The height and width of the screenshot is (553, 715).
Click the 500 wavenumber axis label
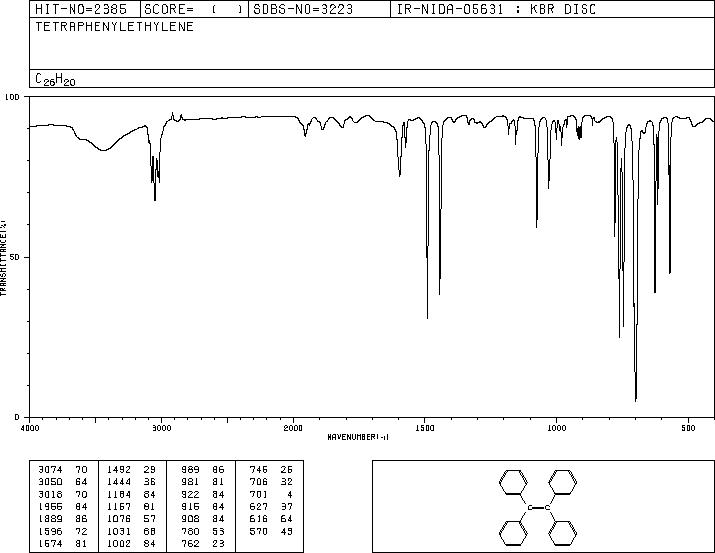tap(688, 428)
